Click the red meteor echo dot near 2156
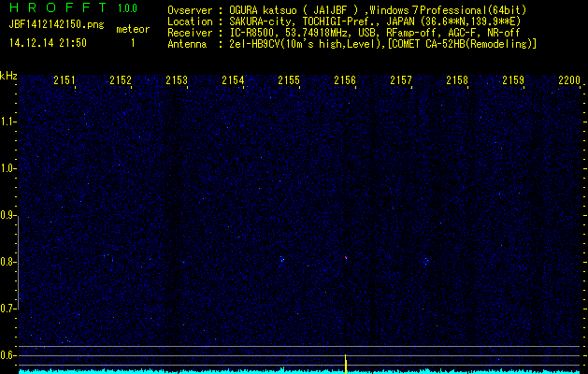 tap(346, 257)
